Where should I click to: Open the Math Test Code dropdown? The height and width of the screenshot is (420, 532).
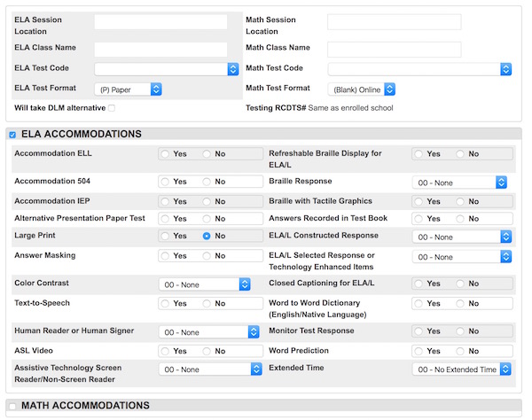[419, 69]
